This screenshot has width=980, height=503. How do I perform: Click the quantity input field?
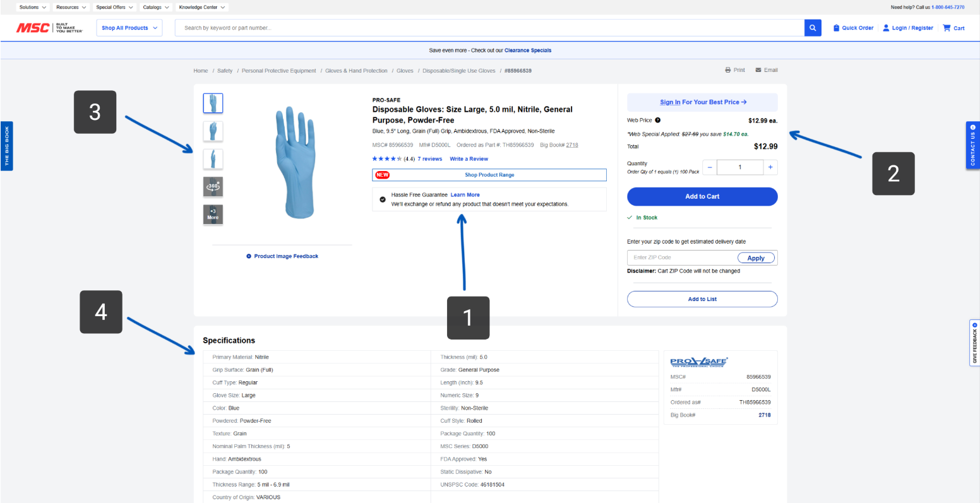[x=740, y=167]
